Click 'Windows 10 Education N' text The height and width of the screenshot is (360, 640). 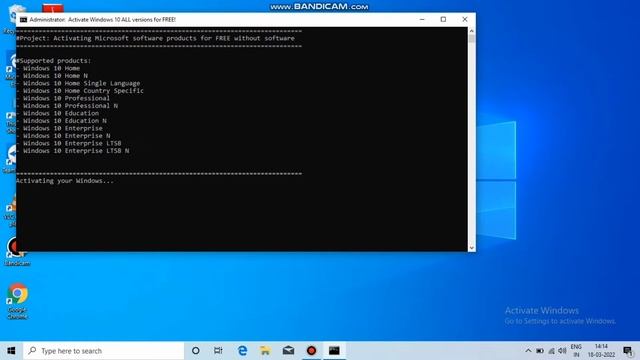(x=64, y=121)
